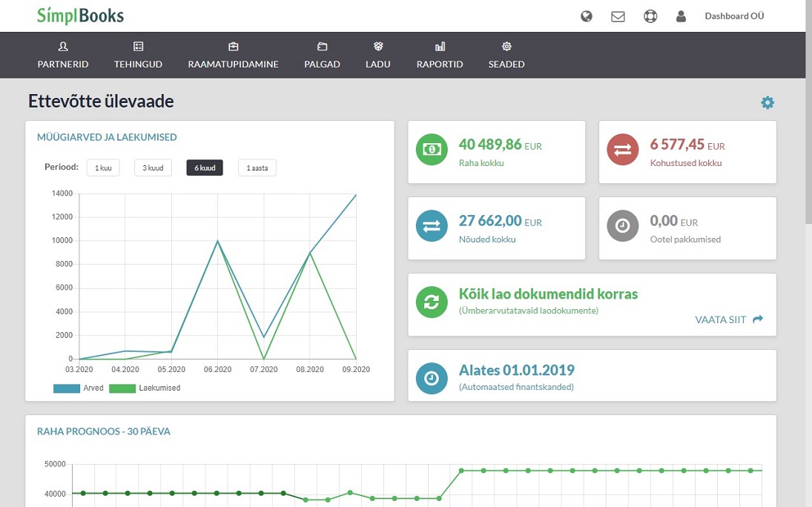Click the Raha prognoos - 30 päeva title

click(104, 431)
